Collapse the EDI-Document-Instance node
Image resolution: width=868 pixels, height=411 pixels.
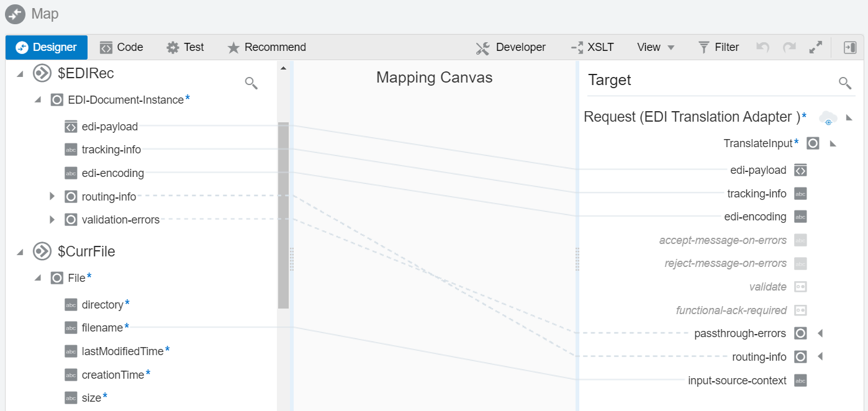(38, 100)
